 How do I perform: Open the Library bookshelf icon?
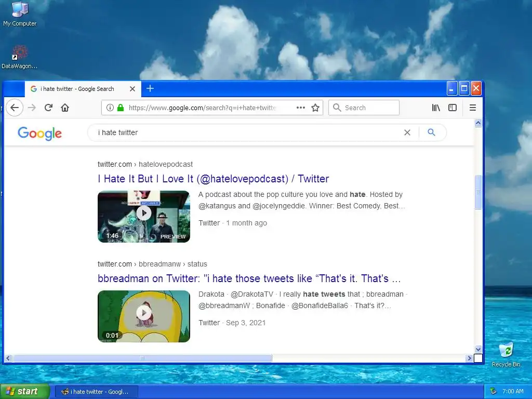(x=436, y=108)
